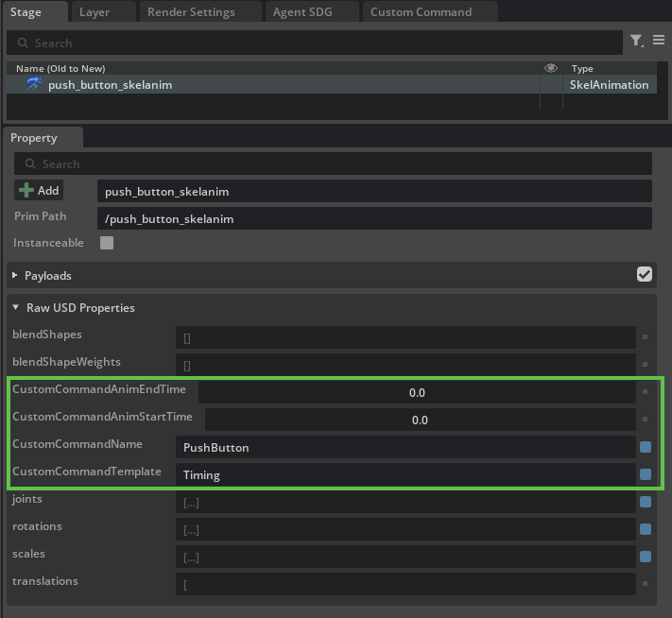Click the CustomCommandTemplate Timing field
Screen dimensions: 672x618
405,474
